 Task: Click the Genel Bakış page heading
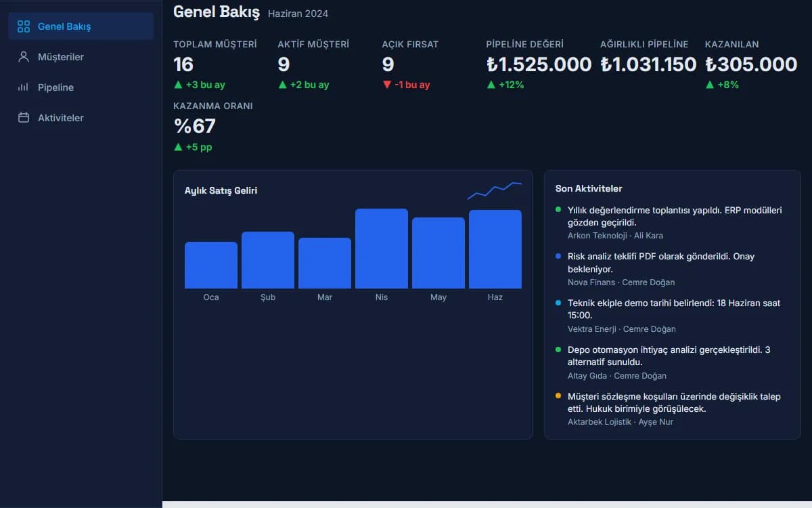point(217,12)
